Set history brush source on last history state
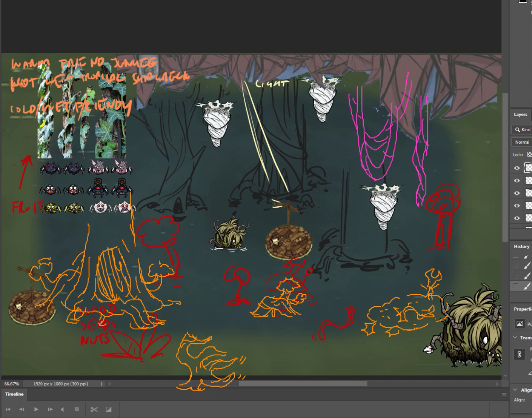The image size is (532, 418). [x=515, y=286]
